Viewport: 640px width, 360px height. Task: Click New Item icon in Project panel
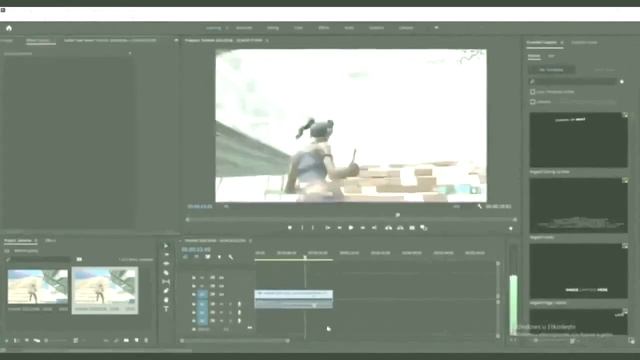136,340
